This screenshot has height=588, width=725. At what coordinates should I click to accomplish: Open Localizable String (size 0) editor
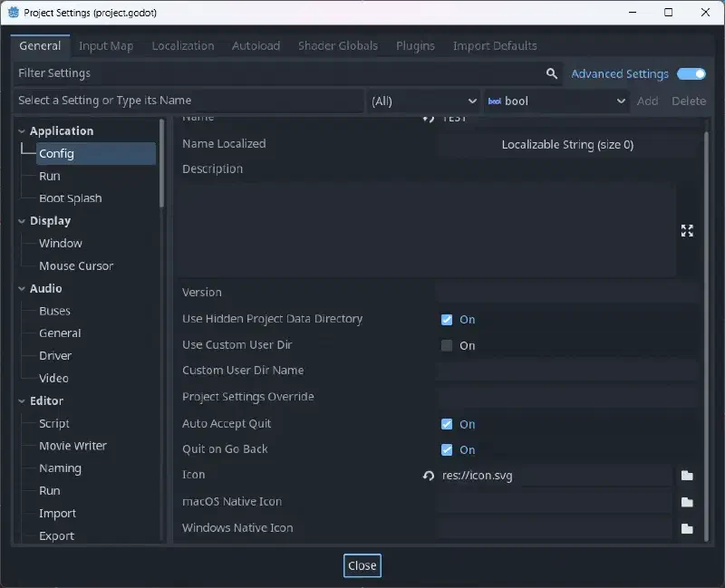click(567, 145)
